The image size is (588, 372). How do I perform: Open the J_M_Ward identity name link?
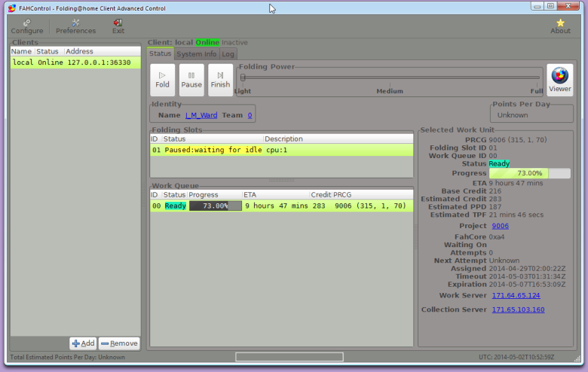pos(201,115)
